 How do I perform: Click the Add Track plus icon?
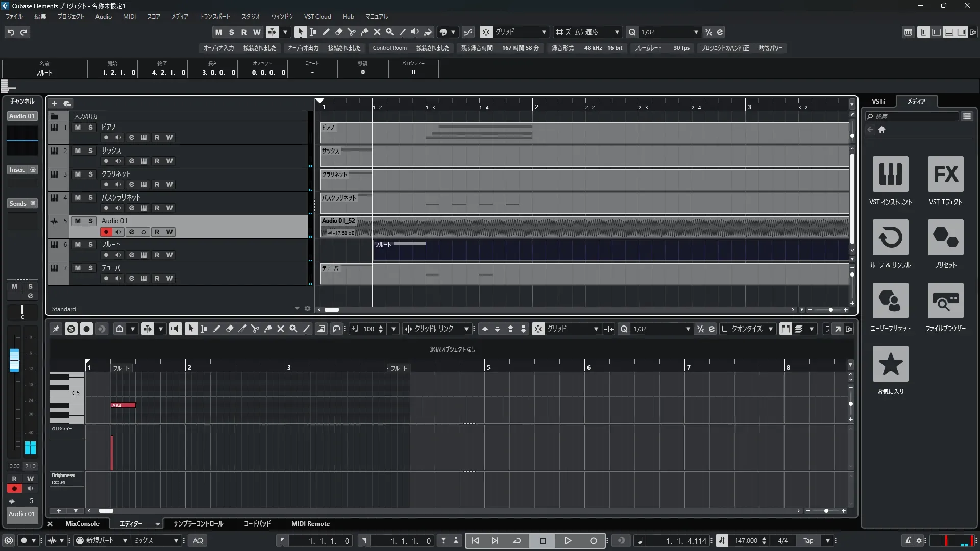pyautogui.click(x=54, y=104)
